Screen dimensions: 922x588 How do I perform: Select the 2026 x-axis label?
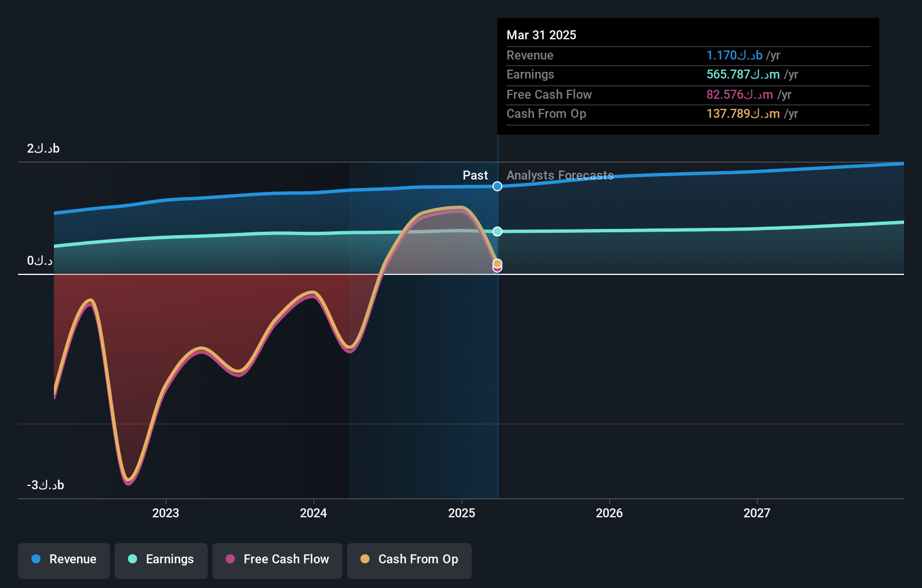pos(609,513)
